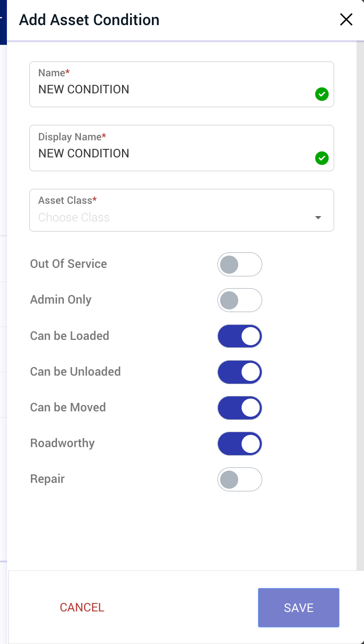Click the Out Of Service label text

tap(68, 264)
